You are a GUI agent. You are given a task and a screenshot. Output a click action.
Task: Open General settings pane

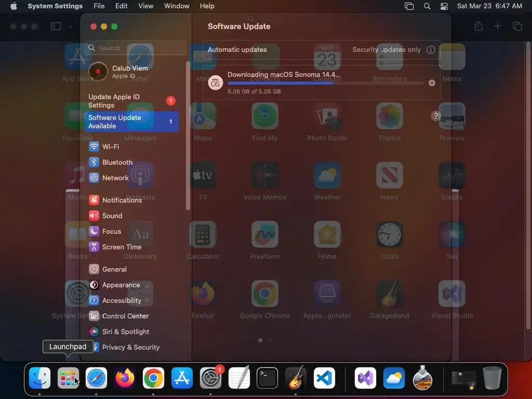coord(132,270)
